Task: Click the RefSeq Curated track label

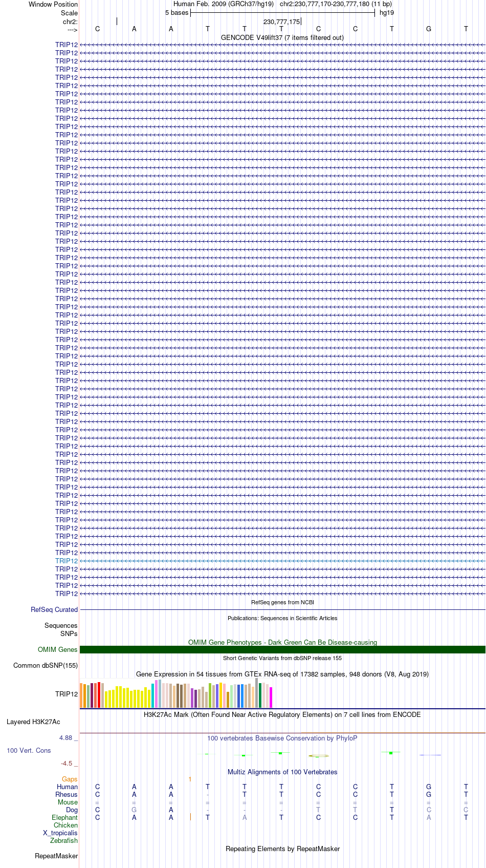Action: (x=54, y=610)
